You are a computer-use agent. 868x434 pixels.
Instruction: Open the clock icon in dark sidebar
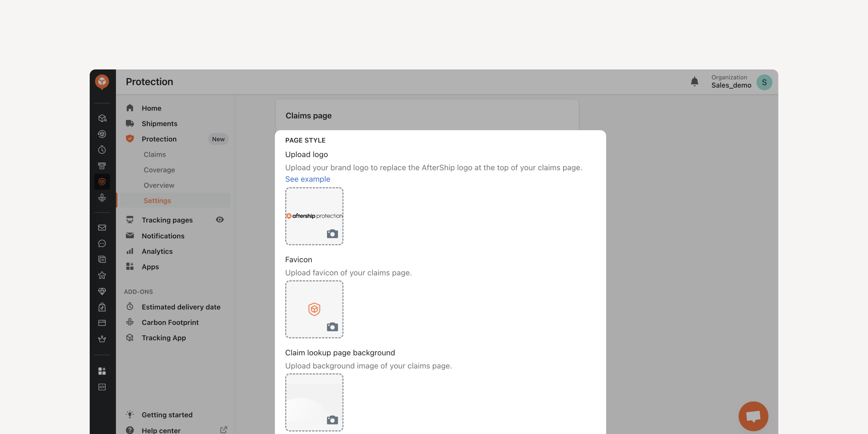[x=102, y=150]
